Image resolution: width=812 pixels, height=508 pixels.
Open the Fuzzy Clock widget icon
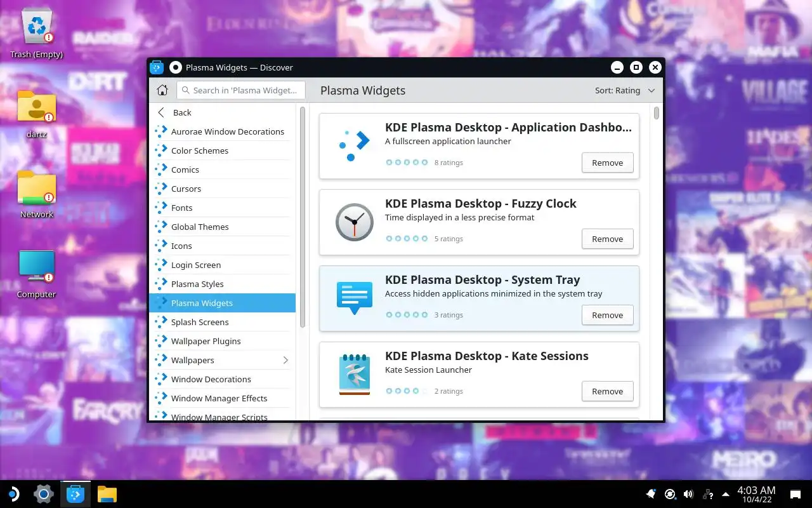click(354, 222)
